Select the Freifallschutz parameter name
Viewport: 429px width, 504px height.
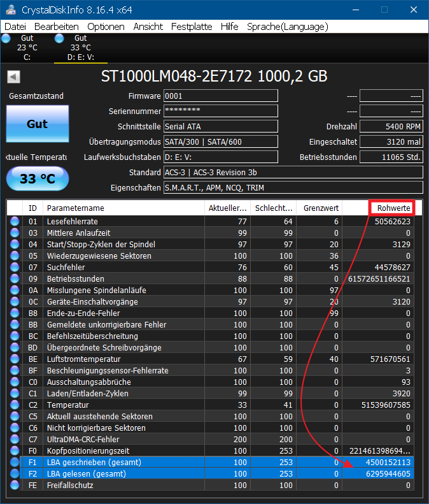tap(70, 485)
